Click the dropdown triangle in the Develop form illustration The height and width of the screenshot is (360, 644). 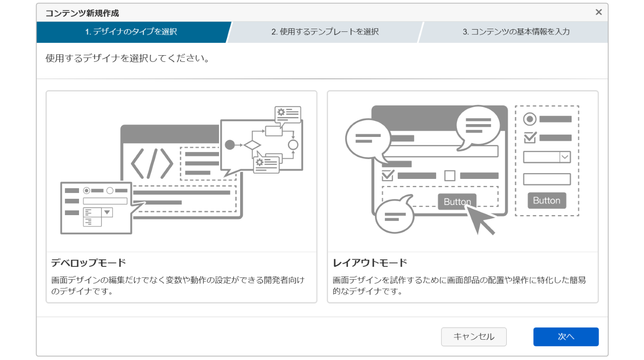tap(107, 212)
